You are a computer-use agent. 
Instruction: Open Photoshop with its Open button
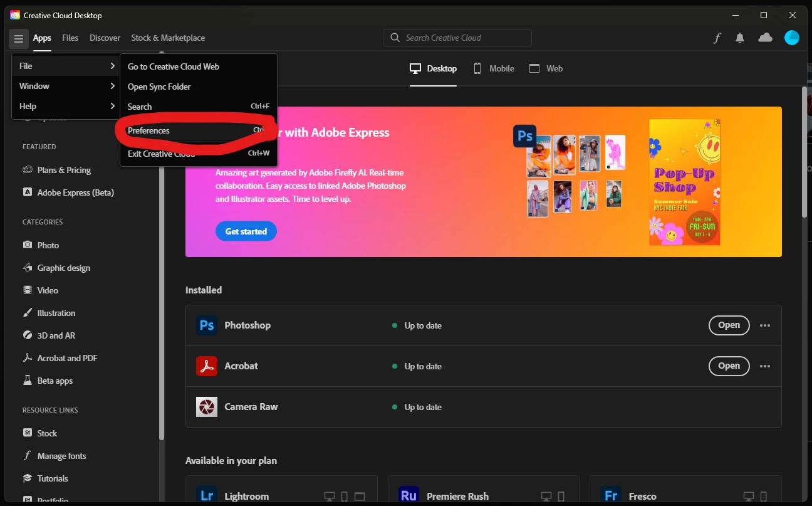(x=729, y=325)
